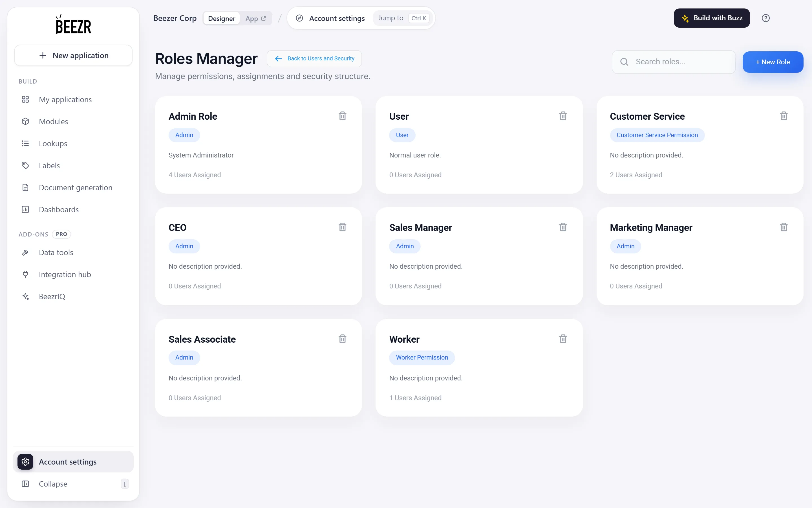
Task: Remove the Worker role with trash icon
Action: 563,339
